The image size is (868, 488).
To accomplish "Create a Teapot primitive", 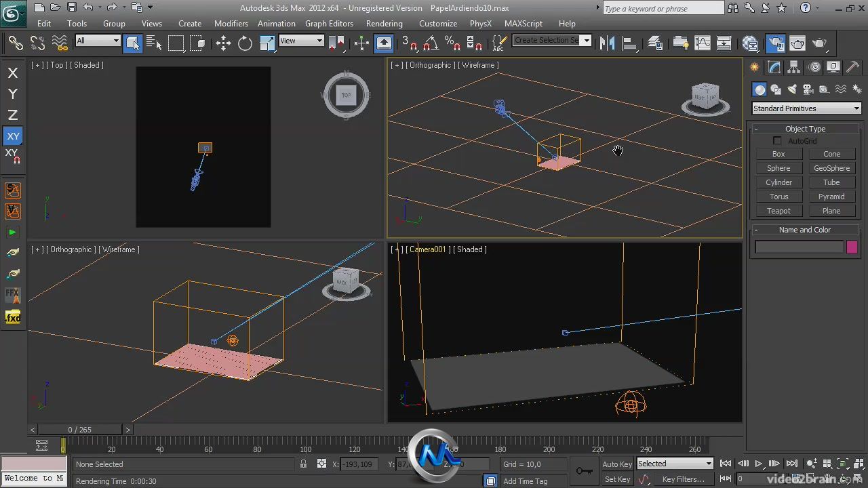I will pos(778,211).
